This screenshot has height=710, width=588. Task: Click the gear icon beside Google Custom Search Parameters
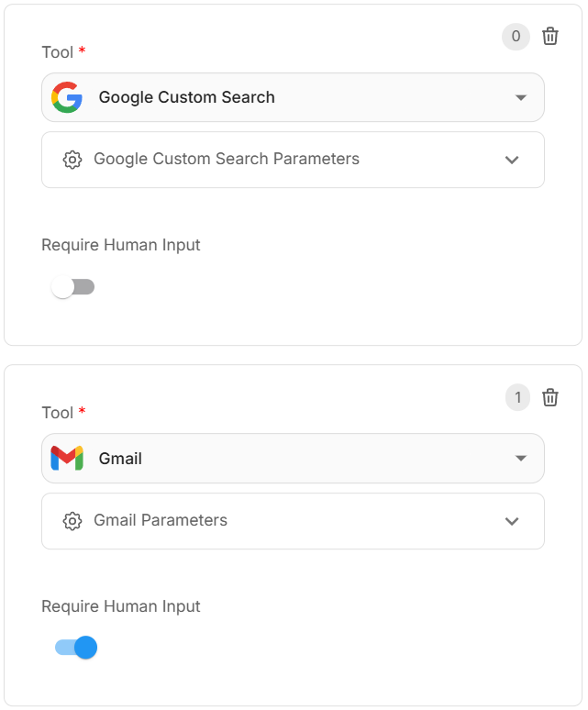pyautogui.click(x=72, y=160)
